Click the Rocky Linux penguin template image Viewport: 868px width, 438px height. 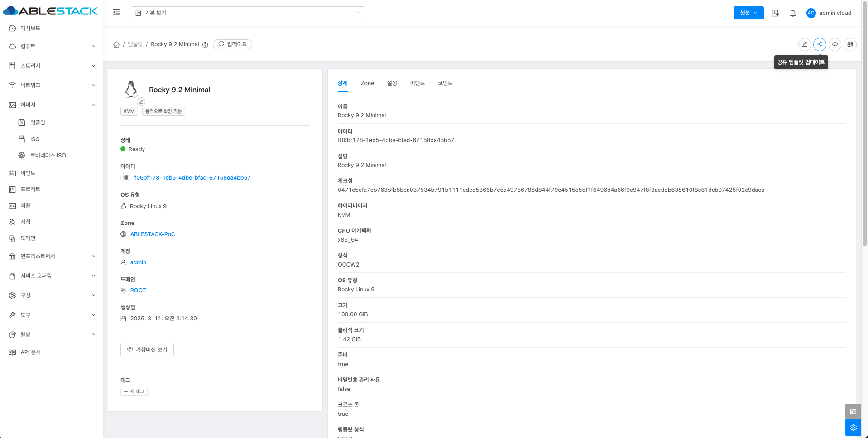131,90
